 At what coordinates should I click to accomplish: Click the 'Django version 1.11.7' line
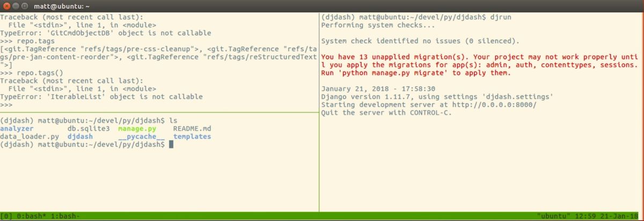(x=437, y=97)
